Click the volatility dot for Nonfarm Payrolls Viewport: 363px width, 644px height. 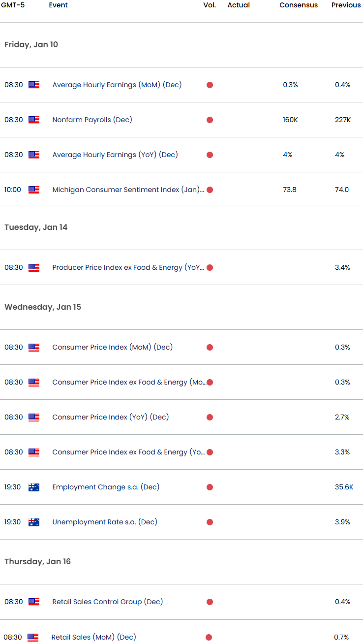pos(210,120)
